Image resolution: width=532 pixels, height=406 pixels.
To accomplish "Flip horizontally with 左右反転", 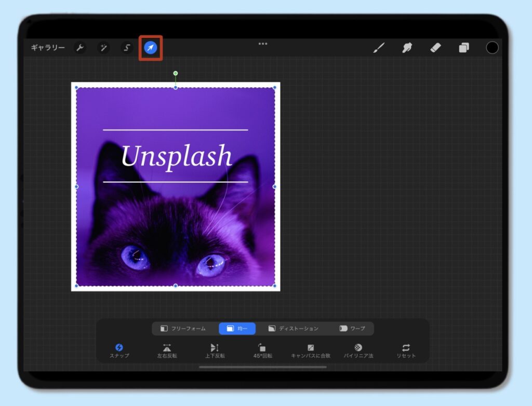I will tap(167, 351).
